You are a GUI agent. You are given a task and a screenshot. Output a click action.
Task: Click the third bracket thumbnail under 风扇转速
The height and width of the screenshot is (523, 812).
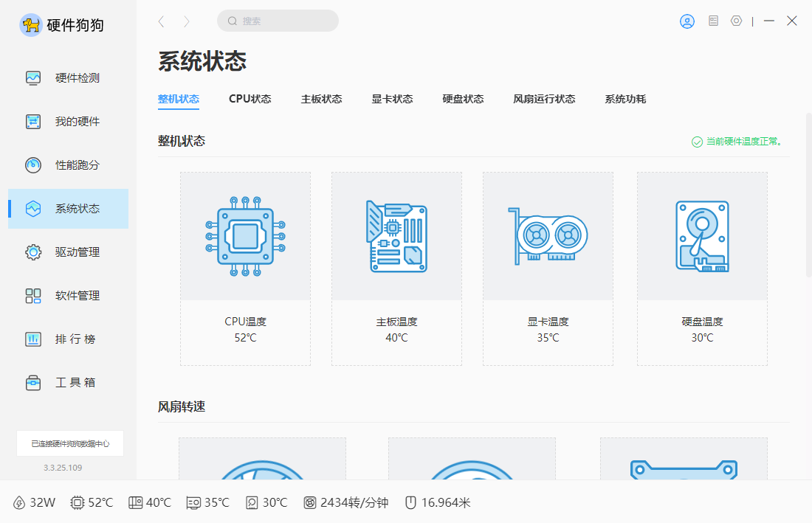pyautogui.click(x=684, y=459)
